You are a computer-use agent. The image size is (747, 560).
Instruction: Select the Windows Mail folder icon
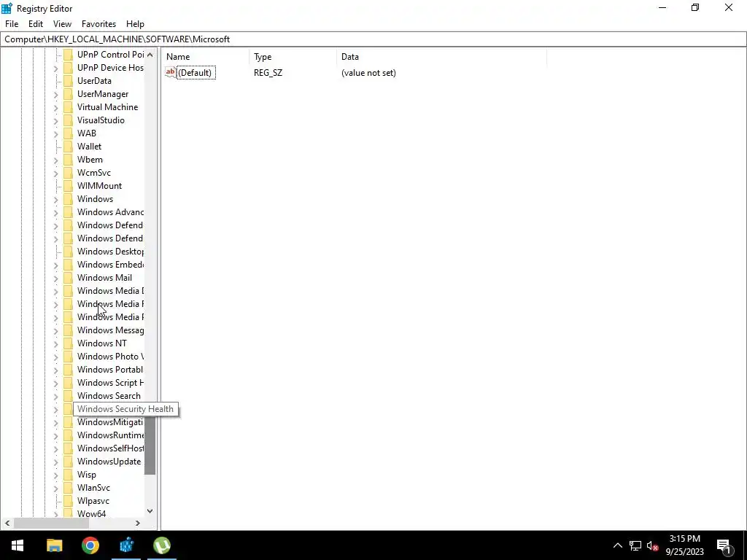coord(68,278)
